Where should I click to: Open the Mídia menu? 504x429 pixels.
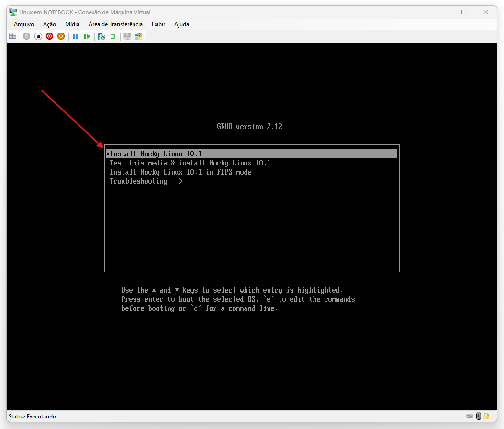pyautogui.click(x=72, y=24)
